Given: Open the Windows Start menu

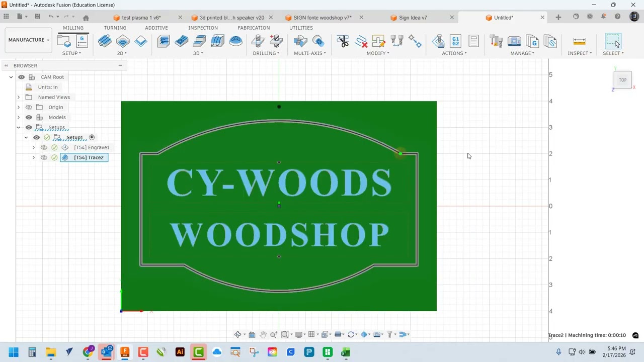Looking at the screenshot, I should point(14,352).
